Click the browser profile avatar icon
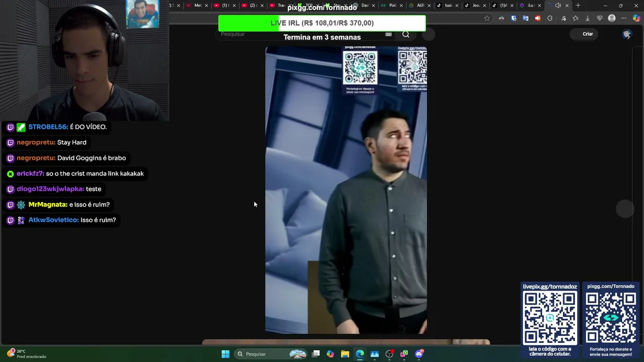644x362 pixels. pos(612,18)
